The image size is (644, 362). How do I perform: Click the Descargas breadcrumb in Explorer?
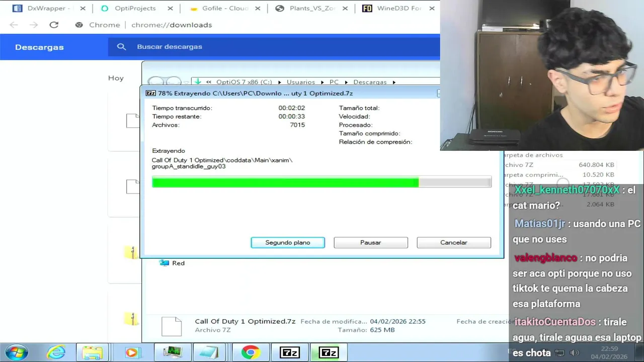click(370, 82)
